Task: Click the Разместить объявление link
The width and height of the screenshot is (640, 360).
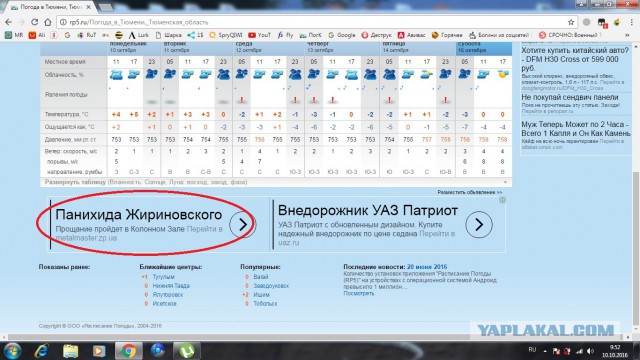Action: [470, 192]
